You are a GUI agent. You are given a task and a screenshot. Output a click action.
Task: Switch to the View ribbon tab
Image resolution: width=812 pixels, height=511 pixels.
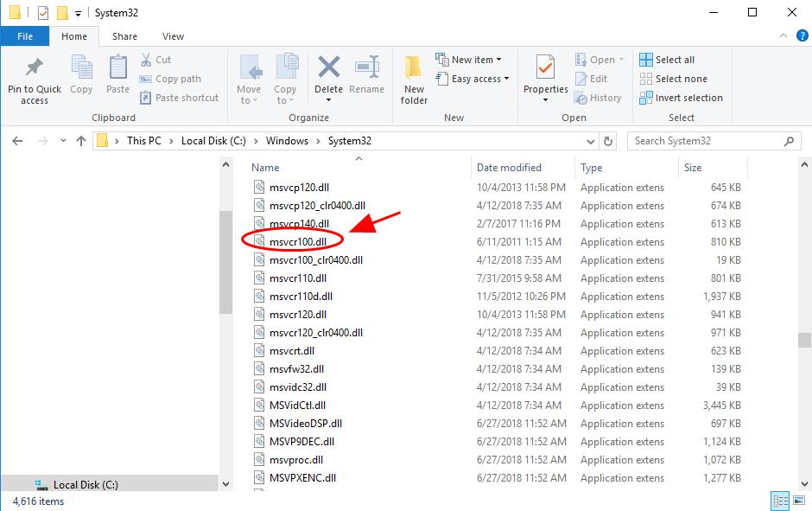[x=173, y=36]
